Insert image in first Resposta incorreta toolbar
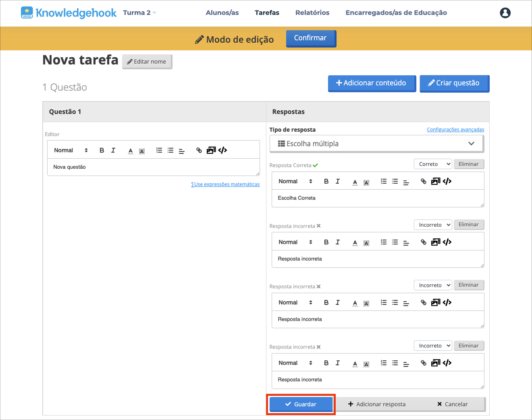This screenshot has width=532, height=420. [x=436, y=242]
